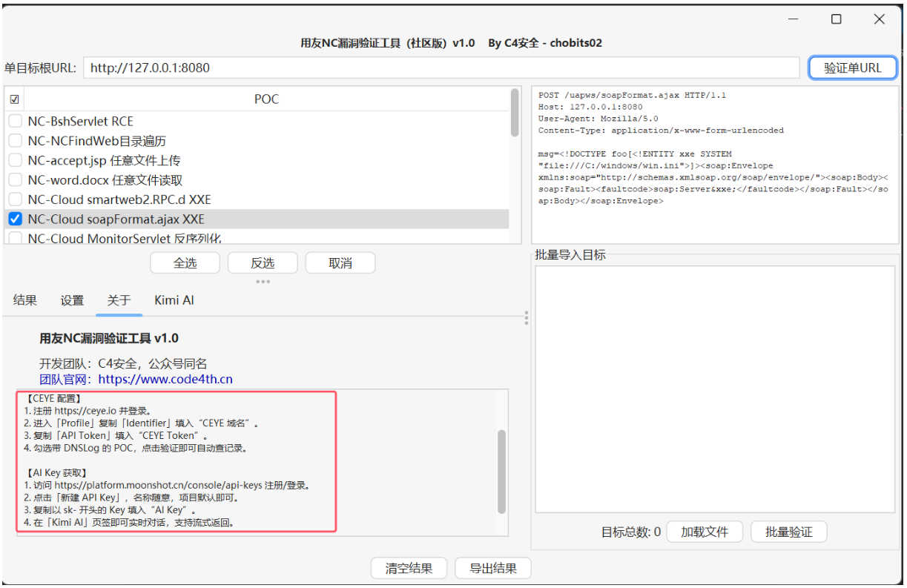The height and width of the screenshot is (588, 907).
Task: Click the POC column header
Action: (x=267, y=99)
